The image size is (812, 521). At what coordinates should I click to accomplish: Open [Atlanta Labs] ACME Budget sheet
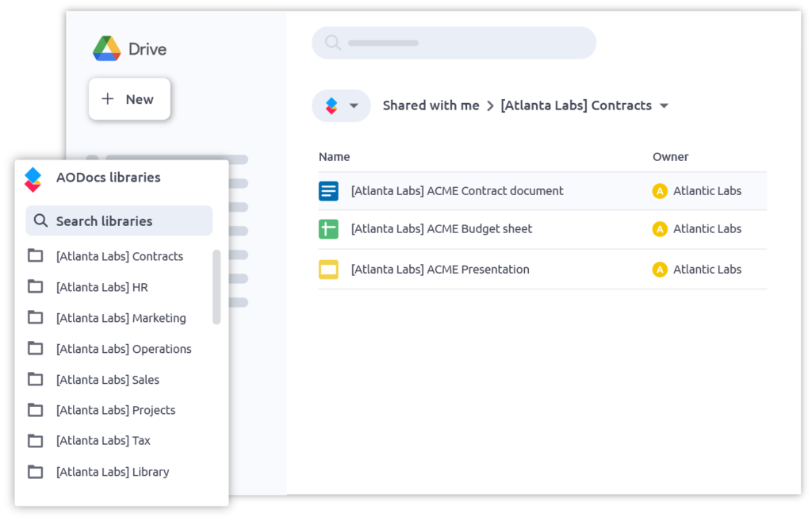click(441, 229)
